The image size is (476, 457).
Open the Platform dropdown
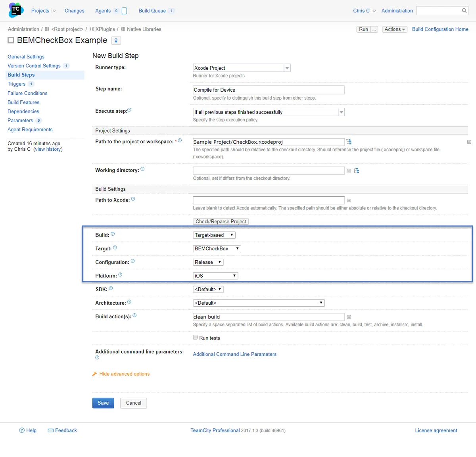point(215,276)
